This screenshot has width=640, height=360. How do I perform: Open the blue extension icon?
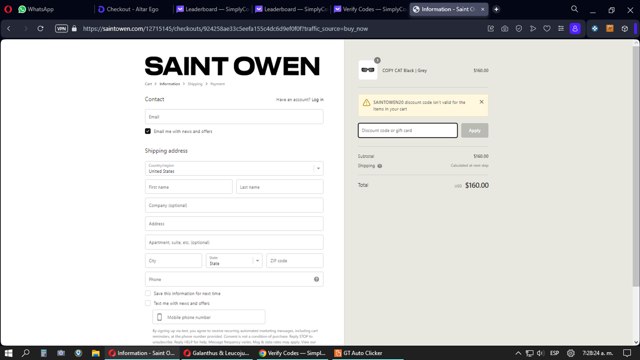tap(595, 29)
